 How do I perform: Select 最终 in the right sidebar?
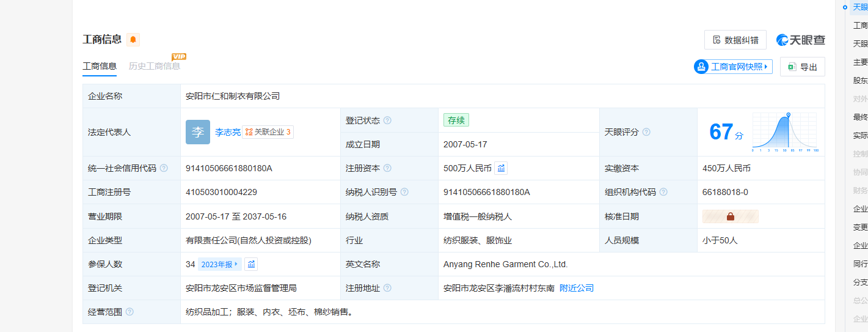(x=860, y=117)
